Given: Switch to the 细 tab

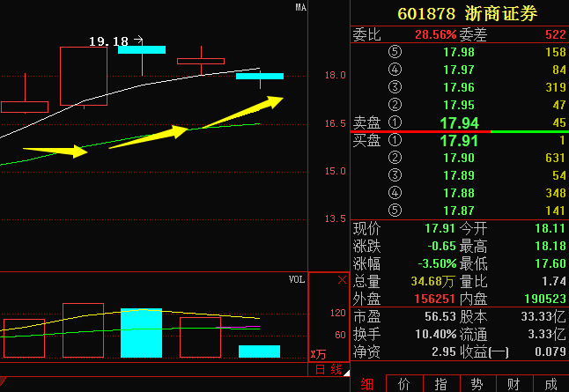Looking at the screenshot, I should pos(367,384).
